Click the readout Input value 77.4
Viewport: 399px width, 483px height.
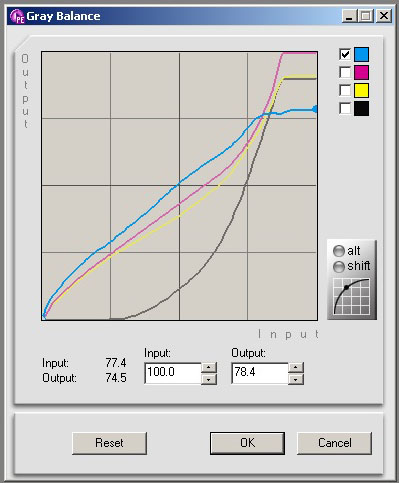pyautogui.click(x=116, y=362)
